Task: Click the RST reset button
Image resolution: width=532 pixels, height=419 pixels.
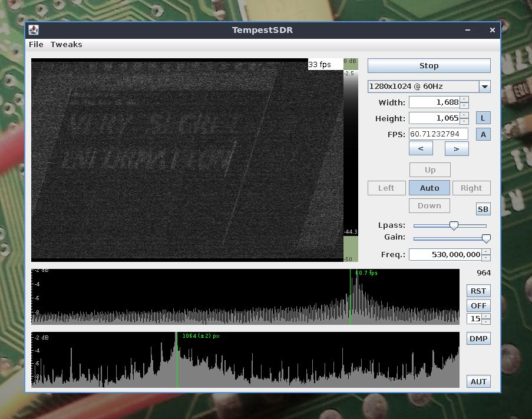Action: click(478, 291)
